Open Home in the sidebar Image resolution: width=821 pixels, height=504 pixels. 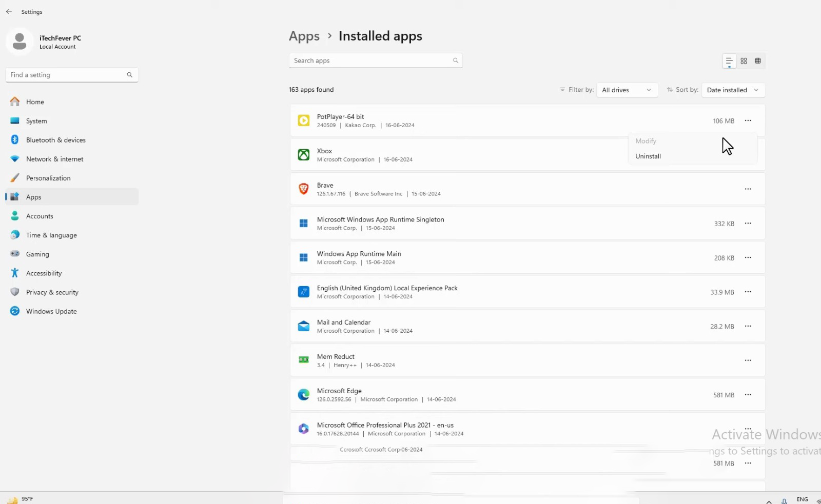coord(72,102)
